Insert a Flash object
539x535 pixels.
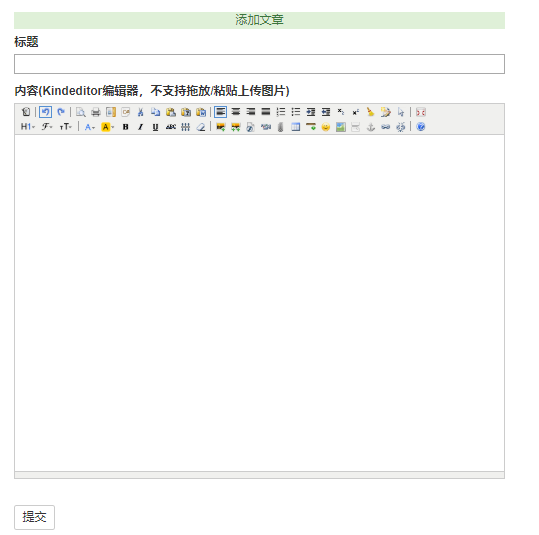pos(251,127)
